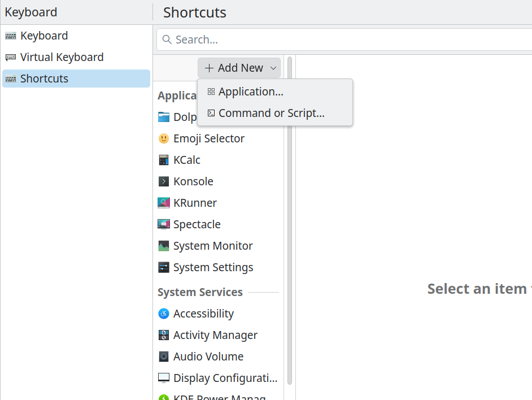Click the Virtual Keyboard sidebar icon
This screenshot has height=400, width=532.
tap(11, 57)
